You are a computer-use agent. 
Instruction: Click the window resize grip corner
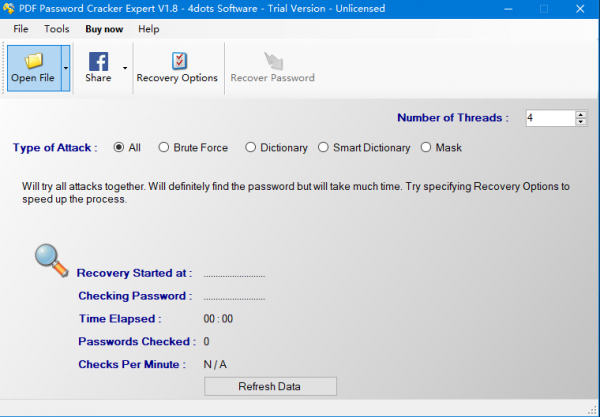(593, 409)
